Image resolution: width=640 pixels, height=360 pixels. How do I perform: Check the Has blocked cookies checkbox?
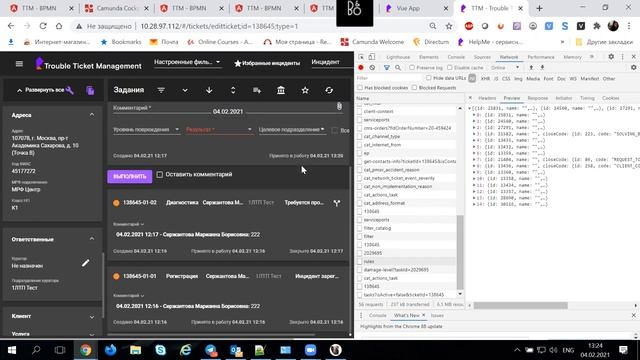tap(360, 88)
